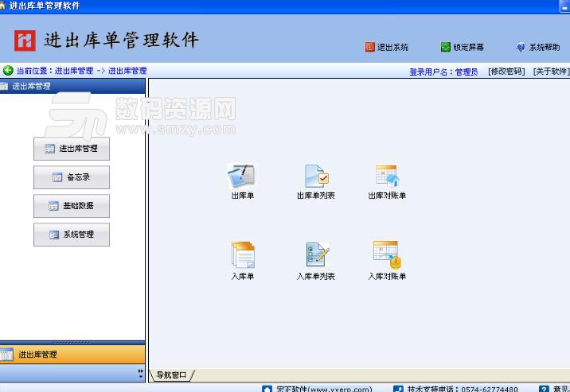Open the 出库对账单 icon

coord(387,176)
